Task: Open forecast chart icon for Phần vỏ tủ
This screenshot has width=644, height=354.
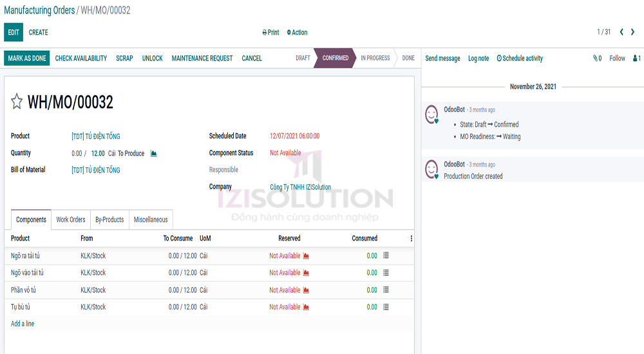Action: [306, 290]
